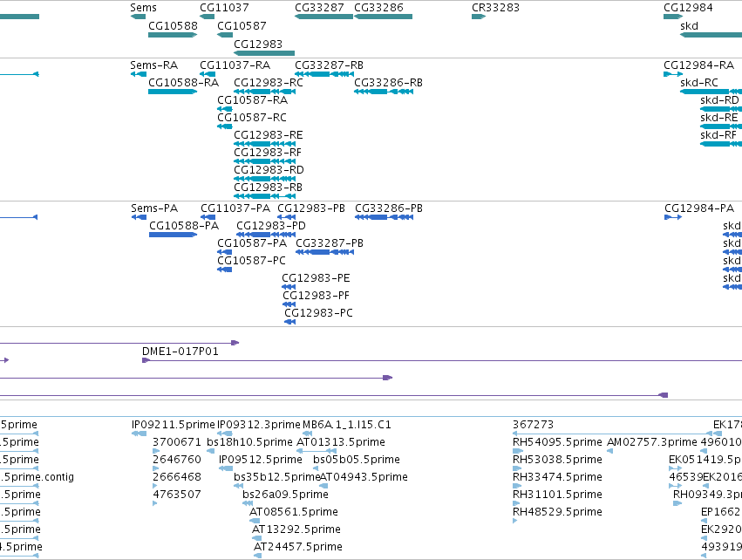The height and width of the screenshot is (560, 742).
Task: Select EST AT13292.5prime
Action: click(296, 530)
